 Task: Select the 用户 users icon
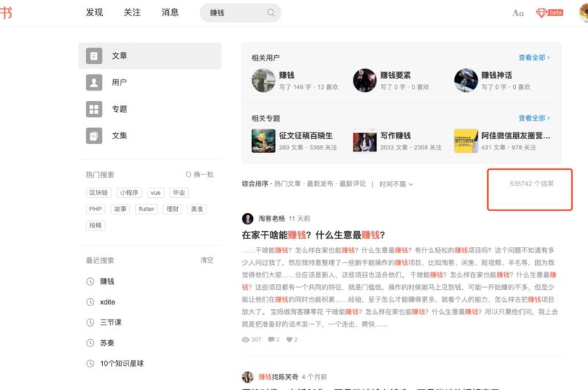pos(94,82)
